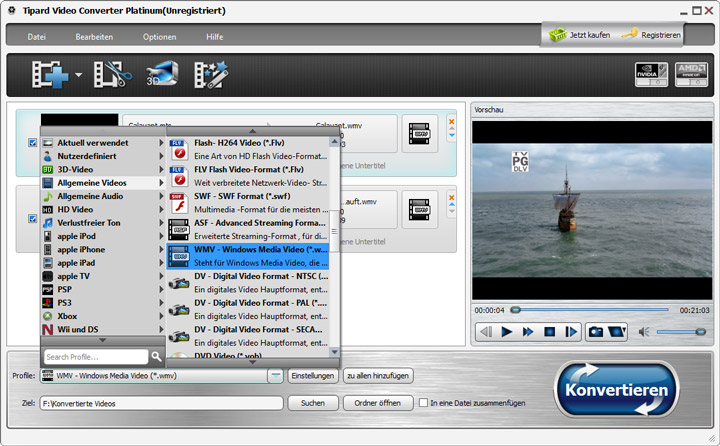Image resolution: width=720 pixels, height=446 pixels.
Task: Click the profile search magnifier icon
Action: [x=156, y=356]
